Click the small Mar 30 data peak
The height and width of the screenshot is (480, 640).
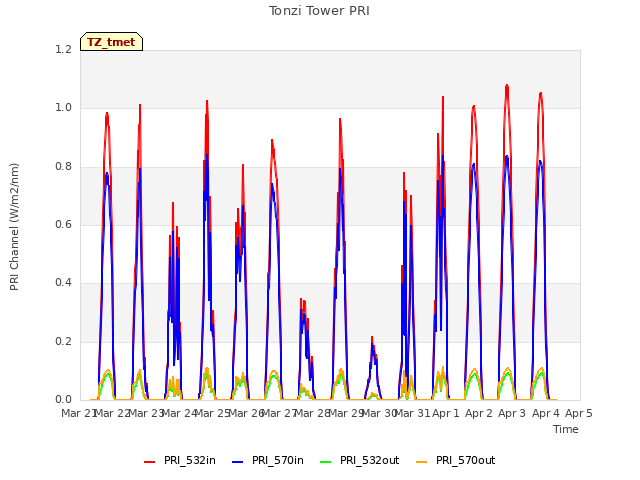click(372, 338)
